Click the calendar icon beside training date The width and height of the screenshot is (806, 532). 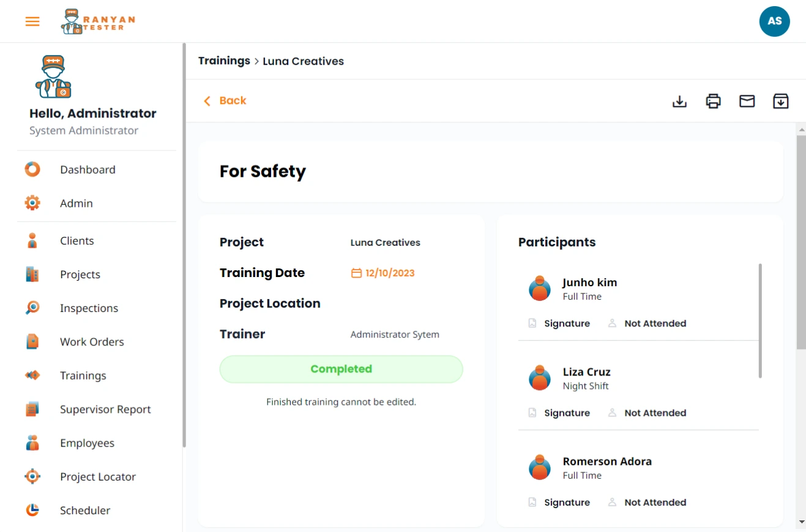pyautogui.click(x=356, y=273)
